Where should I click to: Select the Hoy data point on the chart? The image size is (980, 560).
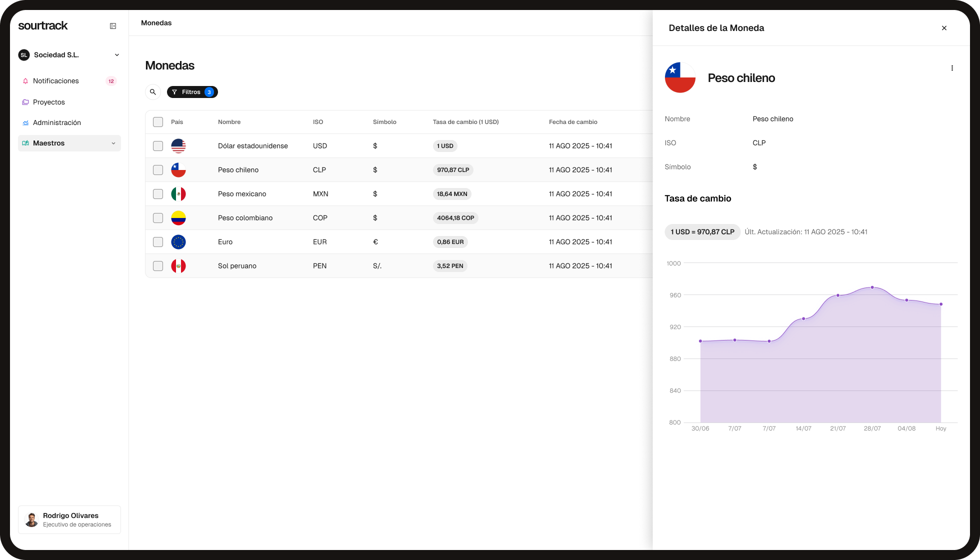coord(940,303)
